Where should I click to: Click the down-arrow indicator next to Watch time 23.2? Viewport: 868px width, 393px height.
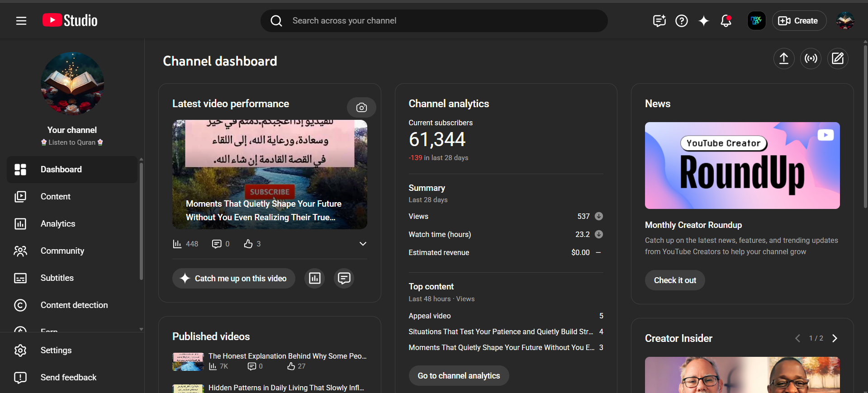(599, 234)
